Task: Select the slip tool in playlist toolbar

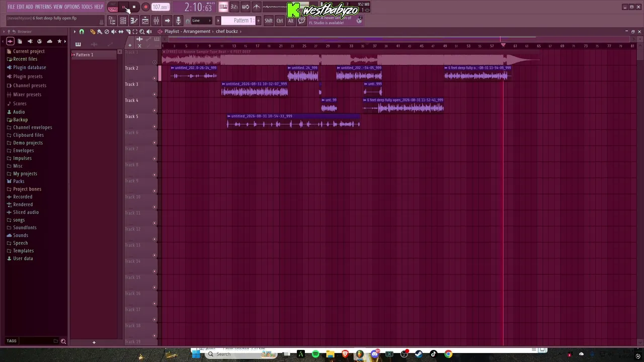Action: tap(121, 32)
